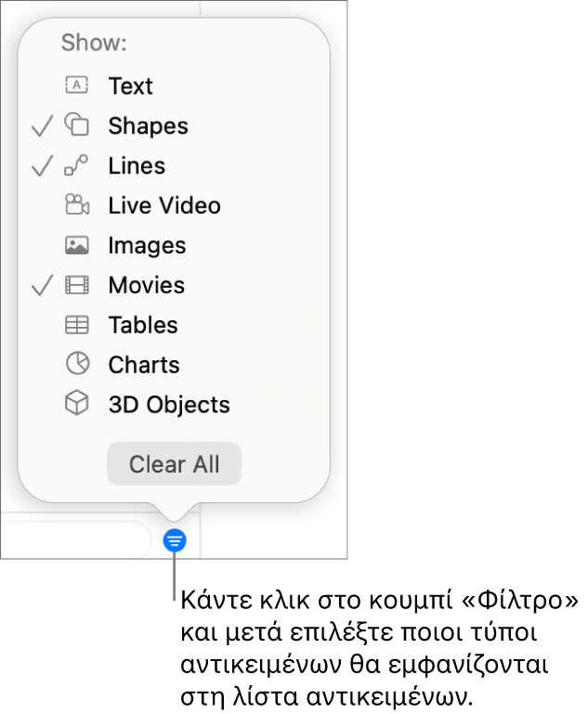Uncheck the Lines checkmark
588x714 pixels.
pyautogui.click(x=42, y=166)
